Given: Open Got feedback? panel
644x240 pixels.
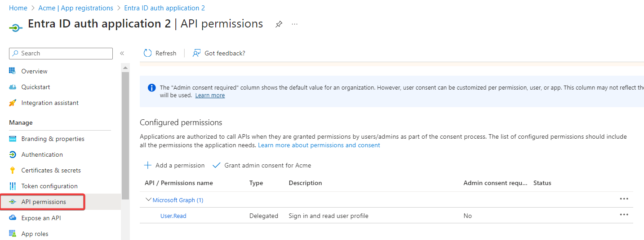Looking at the screenshot, I should 219,53.
